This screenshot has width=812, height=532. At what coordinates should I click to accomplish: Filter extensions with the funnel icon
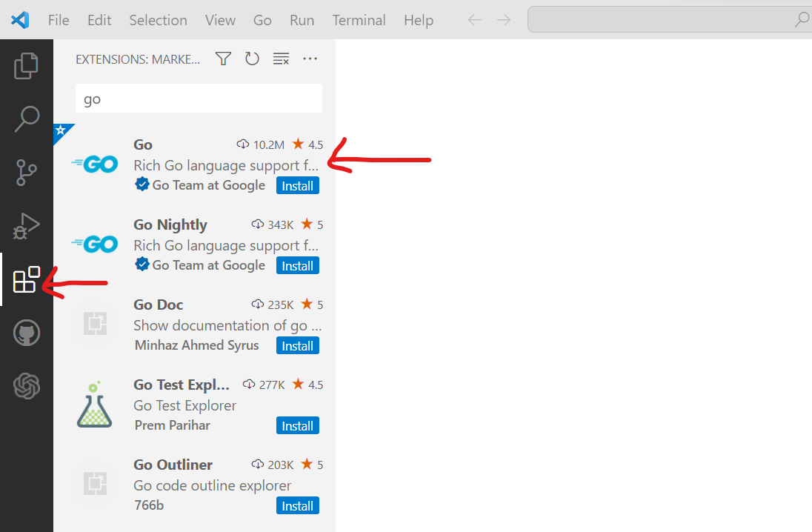click(x=223, y=59)
